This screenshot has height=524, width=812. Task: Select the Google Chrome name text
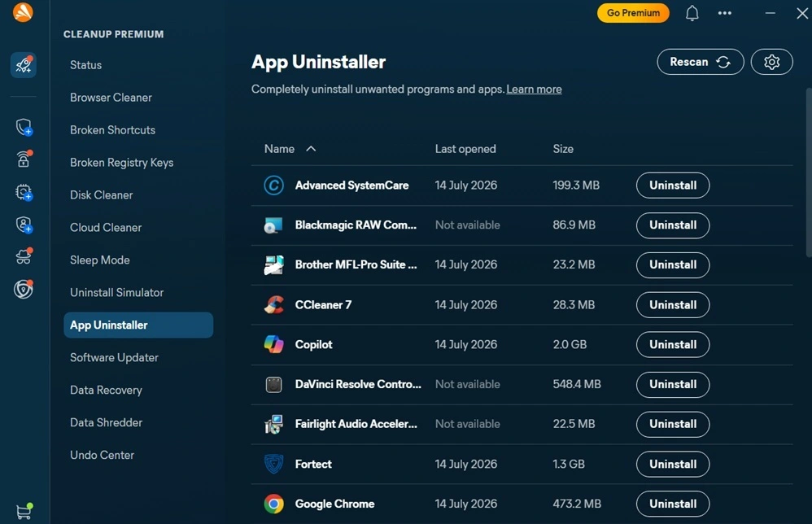point(334,504)
